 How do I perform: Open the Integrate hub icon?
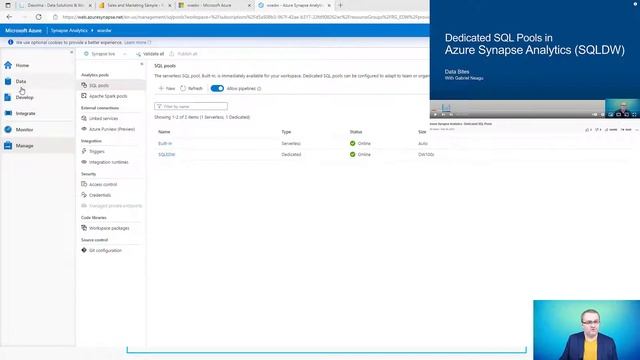8,113
